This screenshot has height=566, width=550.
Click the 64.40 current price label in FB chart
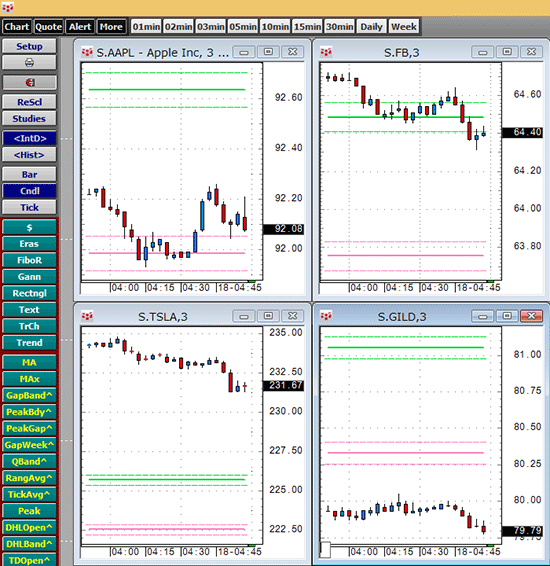tap(522, 132)
